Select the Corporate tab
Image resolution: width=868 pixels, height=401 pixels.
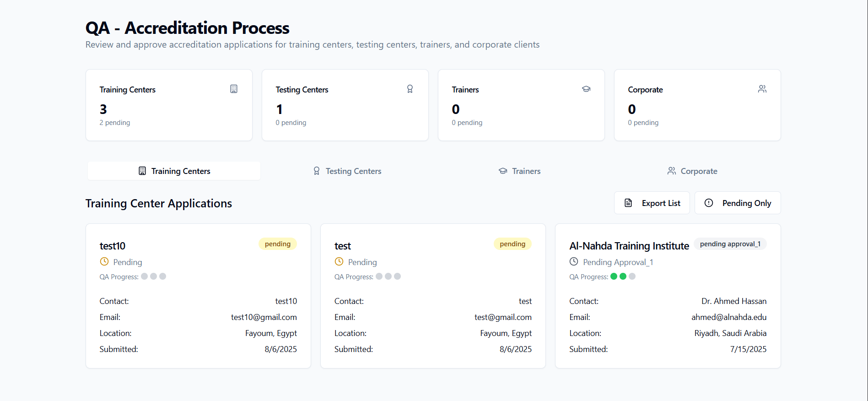[692, 171]
